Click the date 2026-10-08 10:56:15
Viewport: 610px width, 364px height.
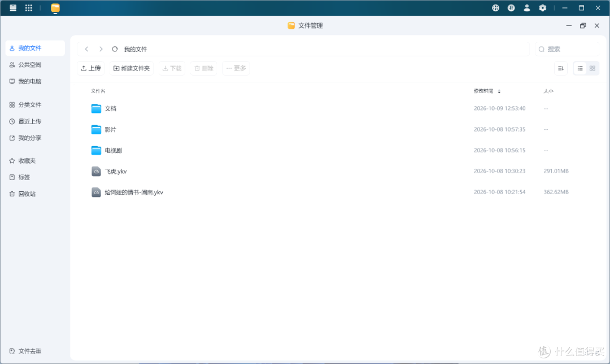[499, 151]
